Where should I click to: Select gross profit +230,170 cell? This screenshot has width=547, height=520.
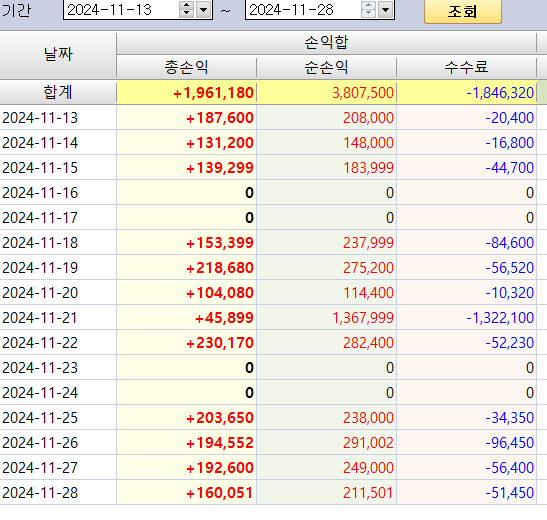click(x=187, y=342)
